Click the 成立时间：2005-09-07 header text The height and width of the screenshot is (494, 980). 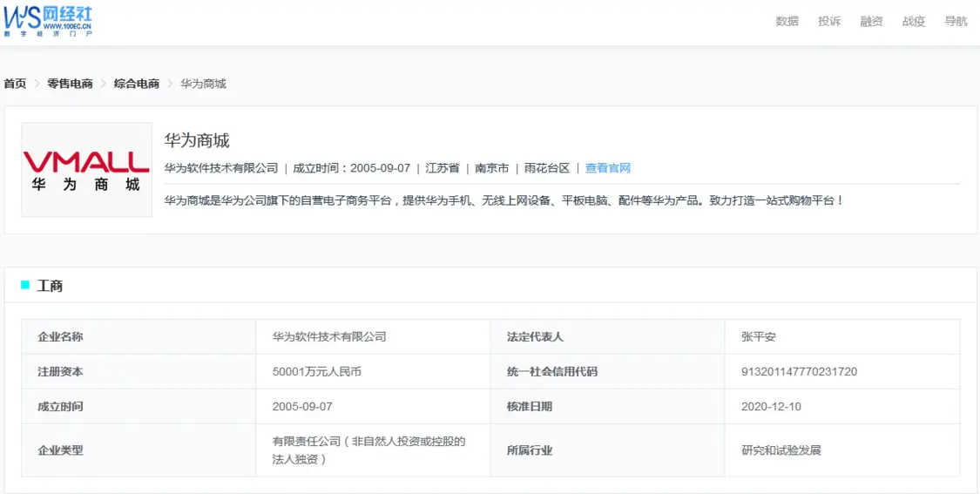(351, 168)
